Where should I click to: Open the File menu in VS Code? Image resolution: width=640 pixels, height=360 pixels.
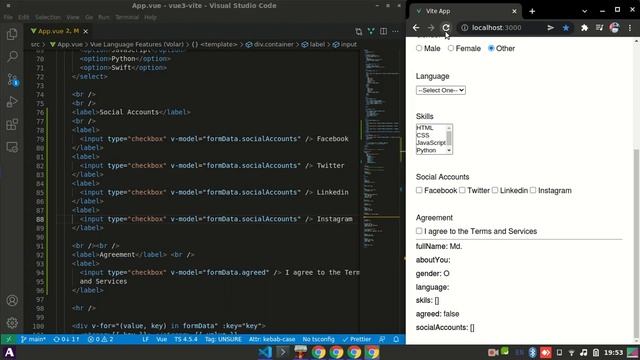click(x=8, y=17)
